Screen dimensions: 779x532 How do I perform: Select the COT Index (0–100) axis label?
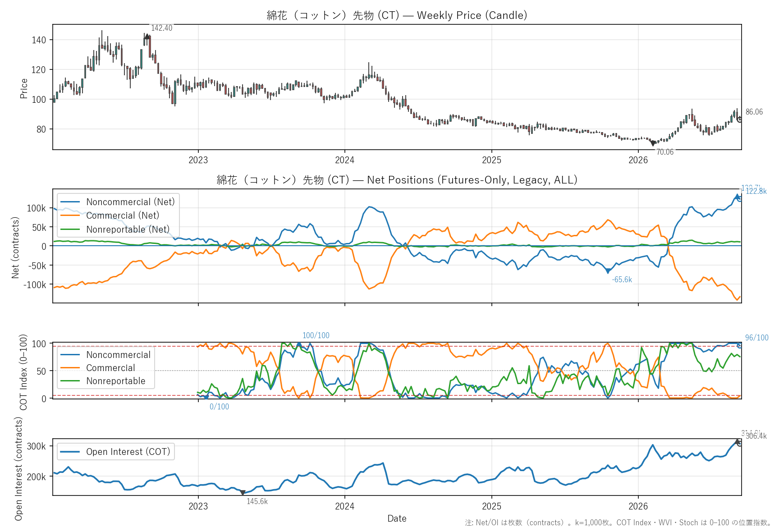pyautogui.click(x=24, y=372)
